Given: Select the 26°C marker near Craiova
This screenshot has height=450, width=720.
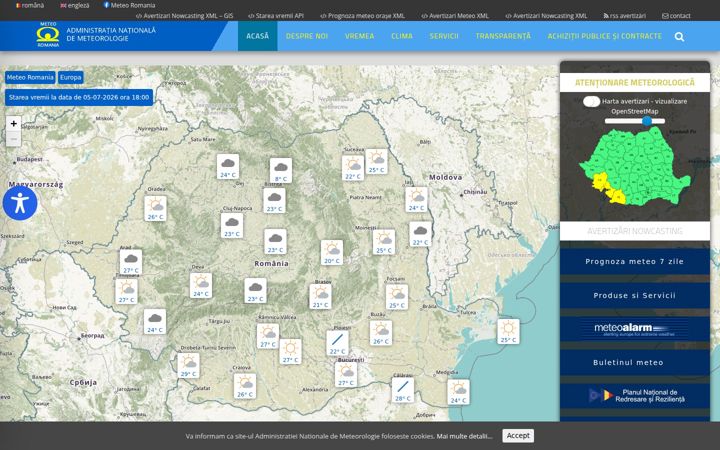Looking at the screenshot, I should [x=245, y=386].
